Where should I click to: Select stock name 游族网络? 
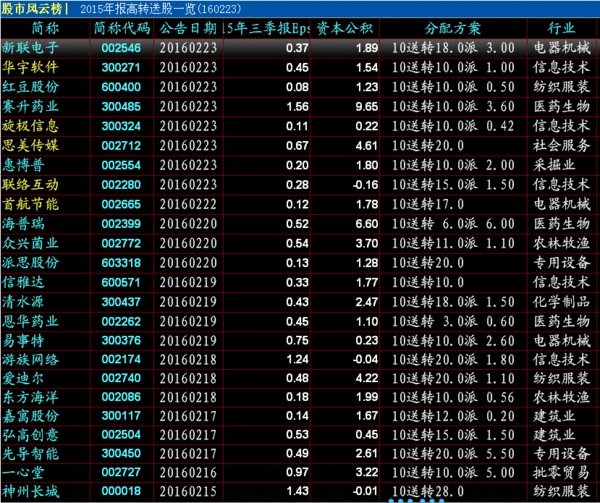30,359
